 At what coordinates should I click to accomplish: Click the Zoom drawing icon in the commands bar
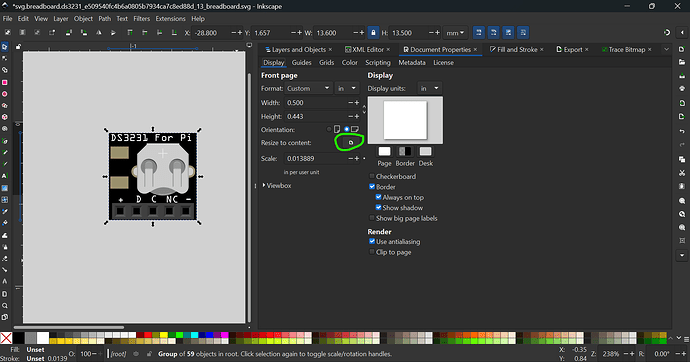tap(682, 214)
